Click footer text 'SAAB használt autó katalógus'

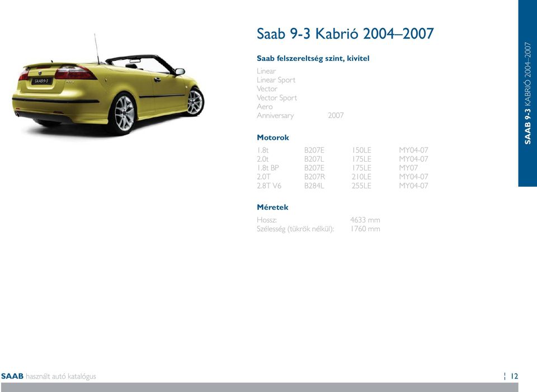tap(48, 376)
